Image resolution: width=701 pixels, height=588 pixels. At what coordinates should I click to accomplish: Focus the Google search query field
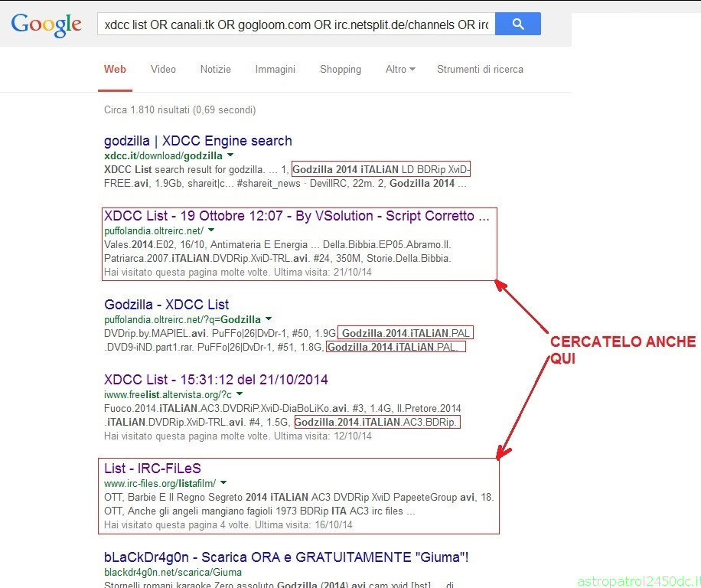[x=296, y=24]
